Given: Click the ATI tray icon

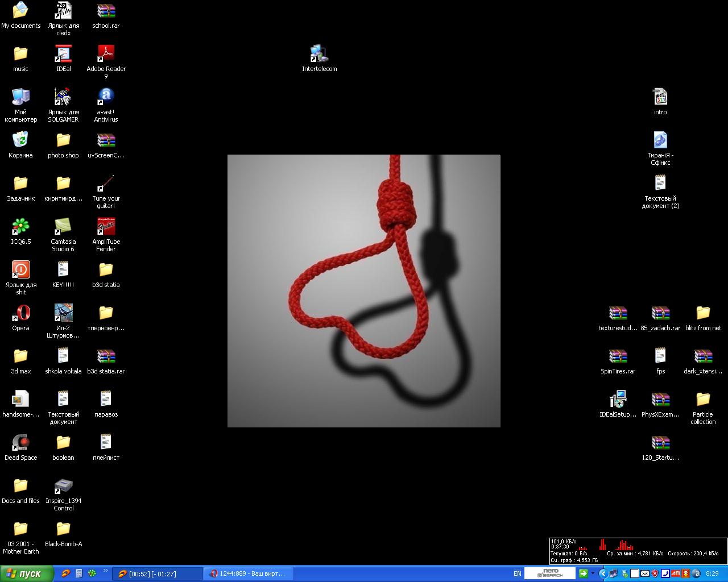Looking at the screenshot, I should (x=675, y=573).
